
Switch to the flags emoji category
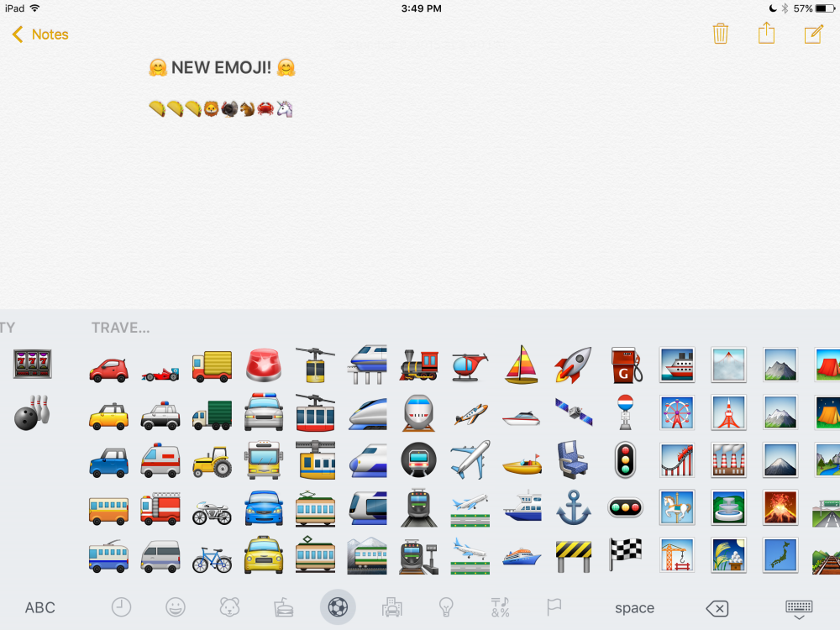point(554,607)
